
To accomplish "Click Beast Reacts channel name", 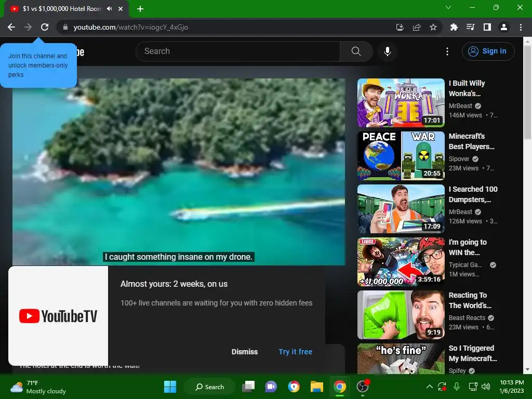I will [467, 317].
